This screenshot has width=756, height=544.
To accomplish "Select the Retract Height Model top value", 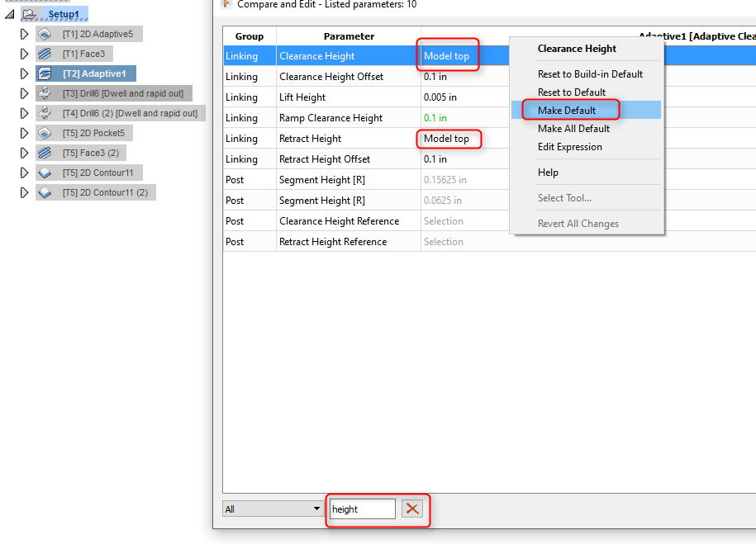I will [446, 139].
